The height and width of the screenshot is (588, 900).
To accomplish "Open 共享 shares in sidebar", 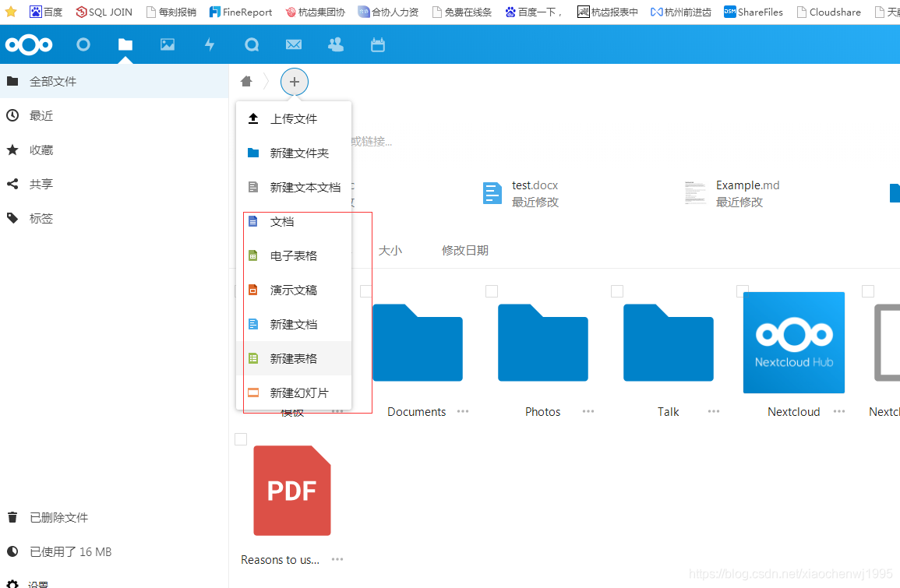I will click(x=115, y=184).
